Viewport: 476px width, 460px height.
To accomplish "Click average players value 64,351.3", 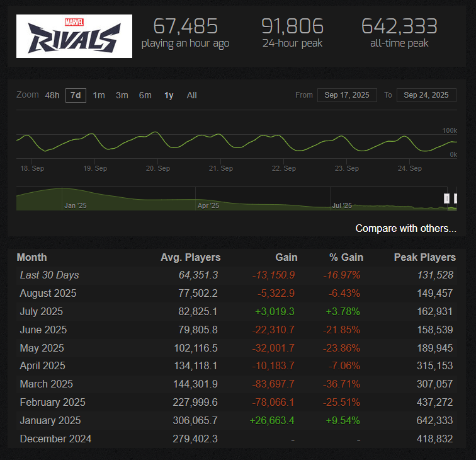I will [198, 275].
